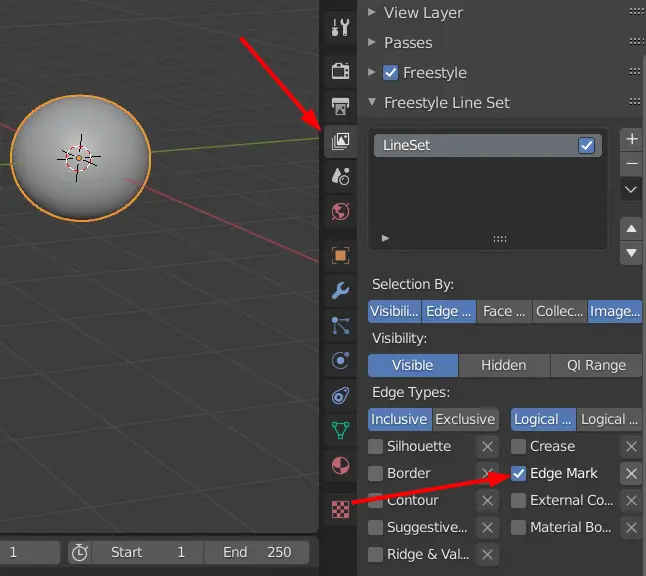Open the Texture properties tab

pyautogui.click(x=340, y=510)
